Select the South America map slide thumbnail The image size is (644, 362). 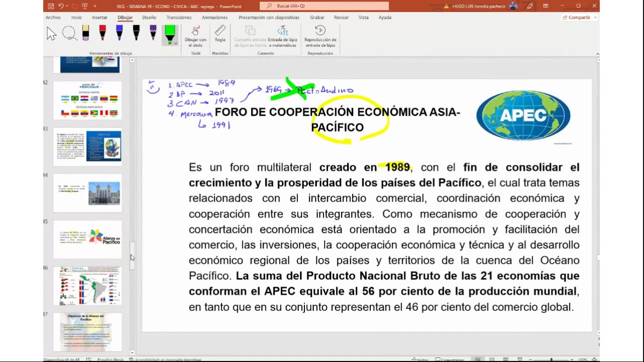88,286
